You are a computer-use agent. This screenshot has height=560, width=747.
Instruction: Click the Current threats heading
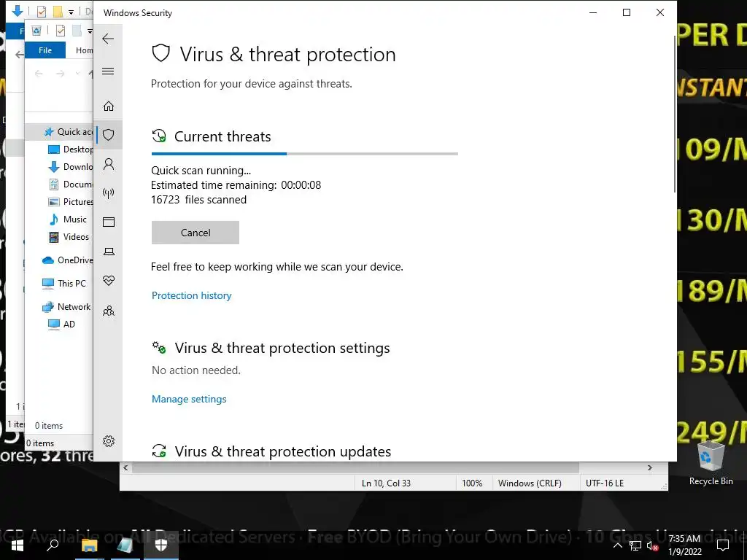(222, 136)
